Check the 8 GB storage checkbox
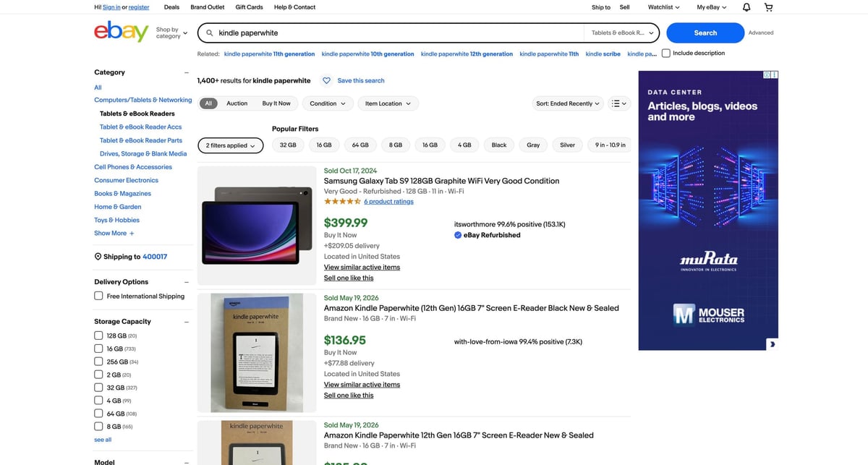868x465 pixels. pos(98,427)
